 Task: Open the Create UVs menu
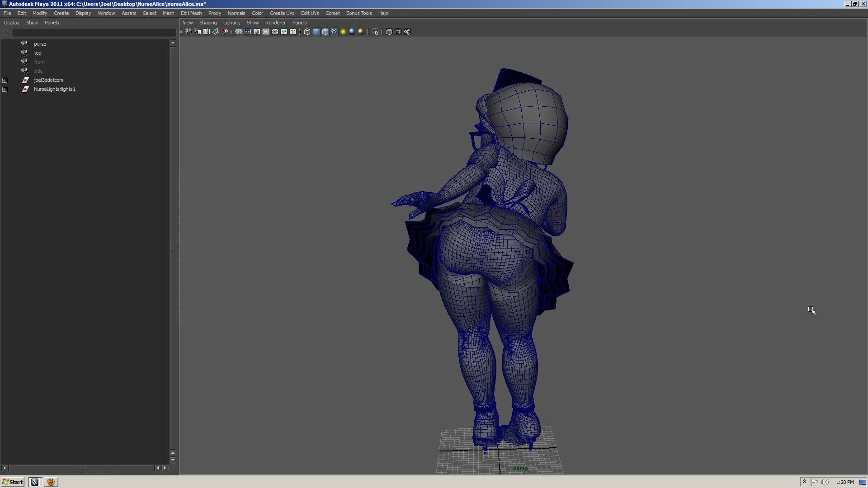282,13
